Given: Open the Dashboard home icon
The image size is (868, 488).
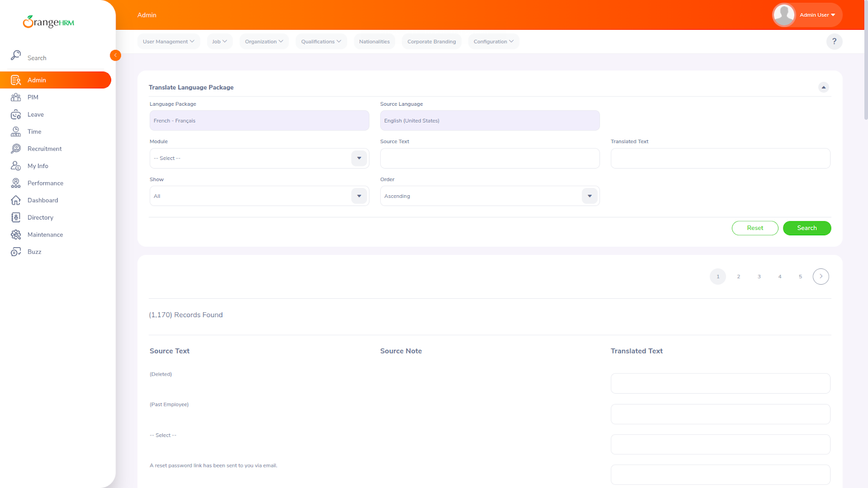Looking at the screenshot, I should coord(16,200).
